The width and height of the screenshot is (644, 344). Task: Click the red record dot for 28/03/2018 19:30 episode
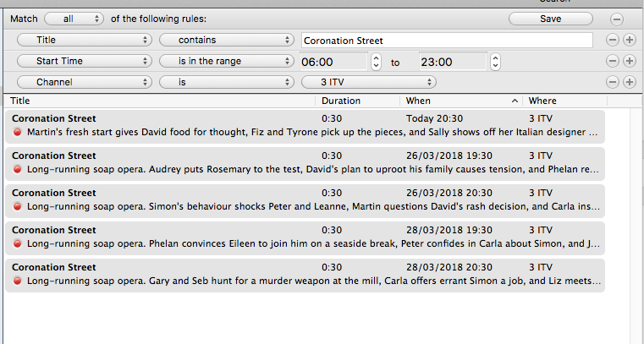pos(17,243)
